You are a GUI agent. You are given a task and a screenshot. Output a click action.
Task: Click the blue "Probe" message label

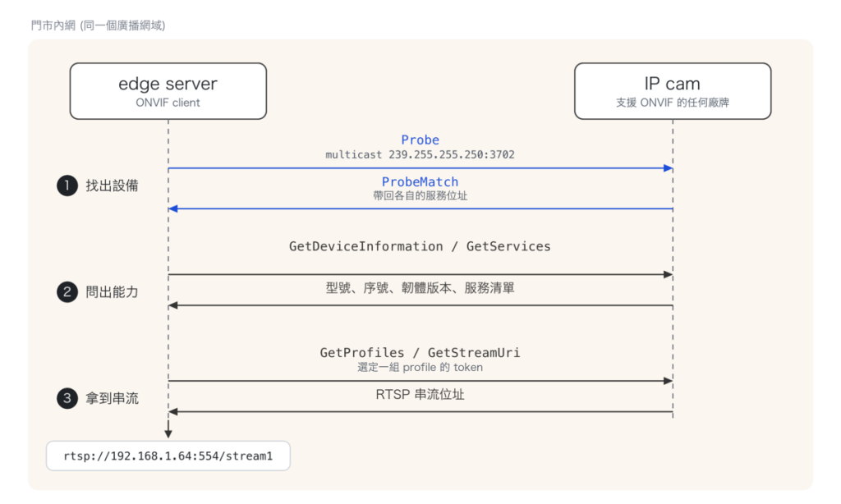coord(420,140)
